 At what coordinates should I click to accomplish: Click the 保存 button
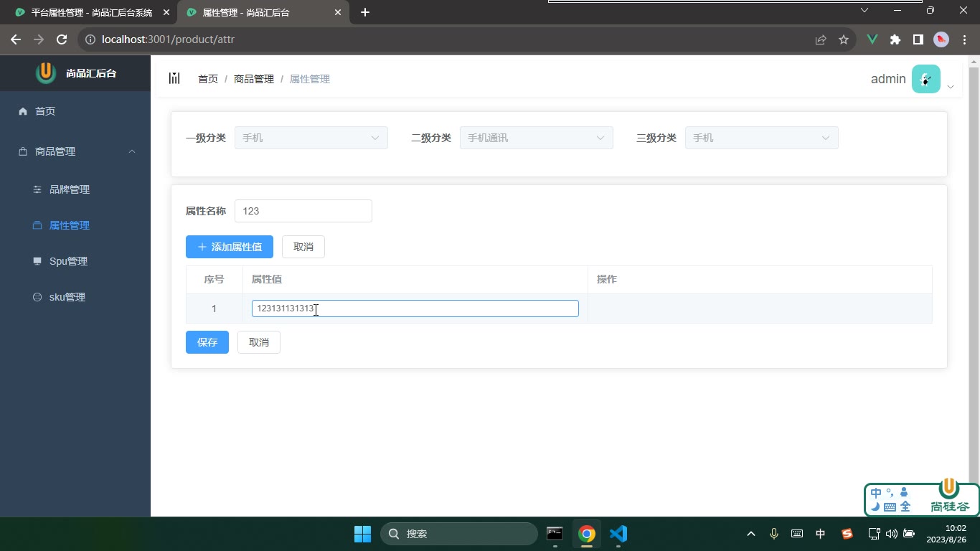click(x=207, y=342)
